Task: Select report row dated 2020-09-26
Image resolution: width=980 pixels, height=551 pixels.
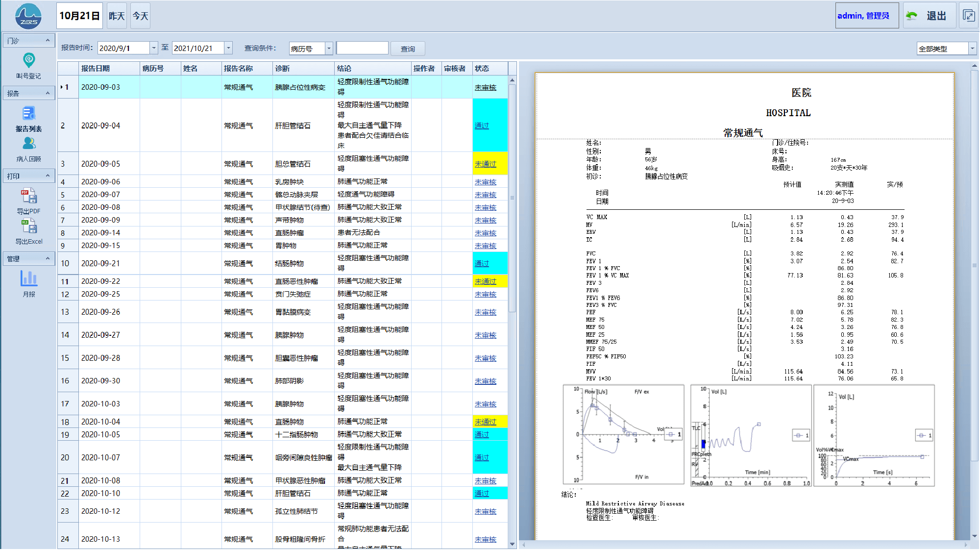Action: [x=283, y=312]
